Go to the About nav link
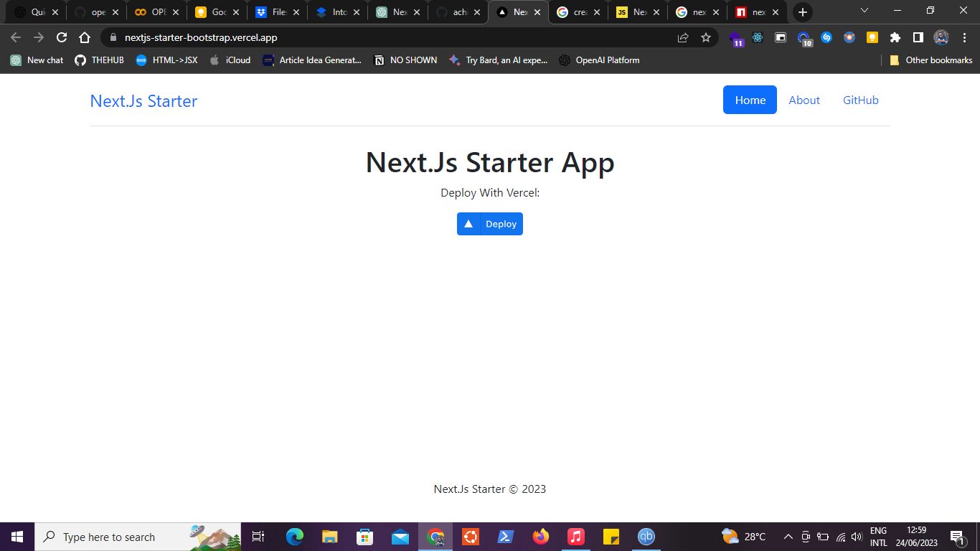Screen dimensions: 980x551 804,100
